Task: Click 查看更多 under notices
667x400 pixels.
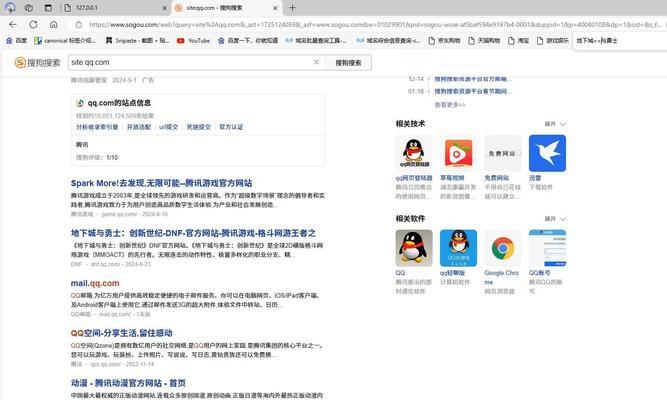Action: click(x=450, y=105)
